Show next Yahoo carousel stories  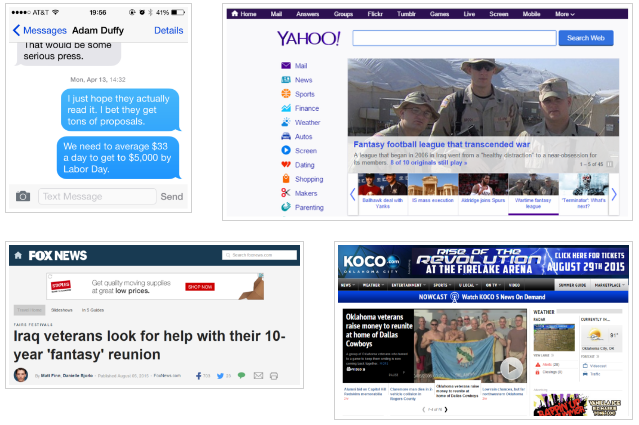(614, 194)
